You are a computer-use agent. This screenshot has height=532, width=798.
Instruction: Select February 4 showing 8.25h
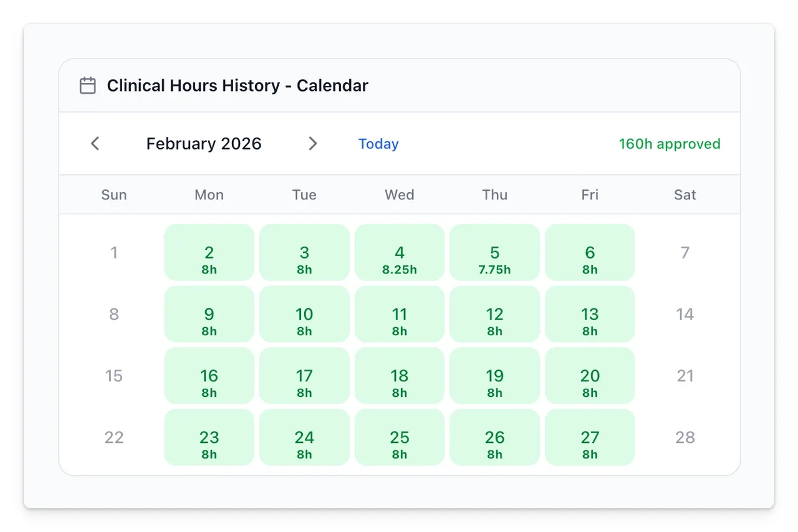tap(399, 252)
